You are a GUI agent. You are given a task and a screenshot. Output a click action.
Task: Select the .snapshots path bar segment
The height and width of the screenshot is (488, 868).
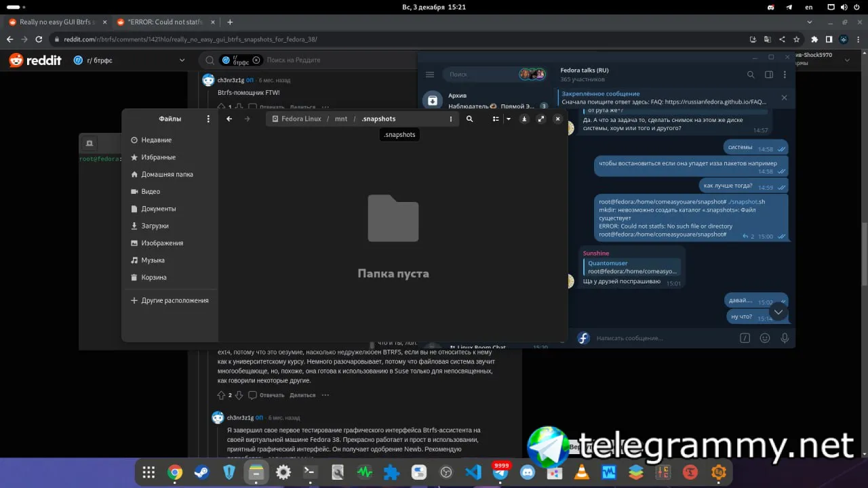378,119
